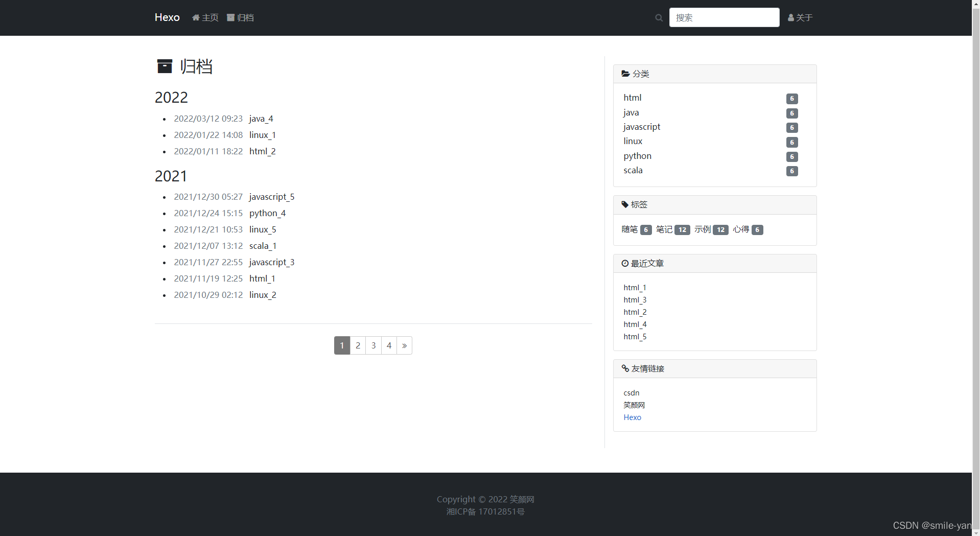Open the html_1 post in archive list
Screen dimensions: 980x536
point(262,278)
